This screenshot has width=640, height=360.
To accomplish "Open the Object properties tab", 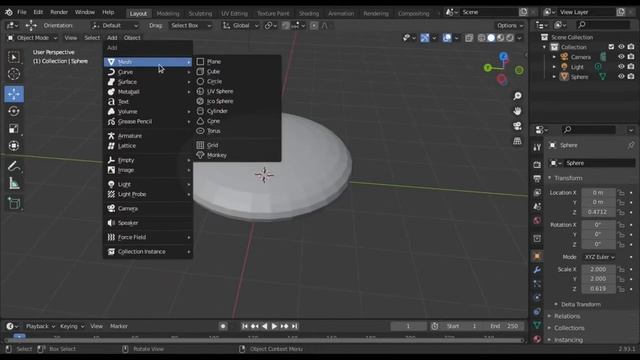I will [537, 256].
